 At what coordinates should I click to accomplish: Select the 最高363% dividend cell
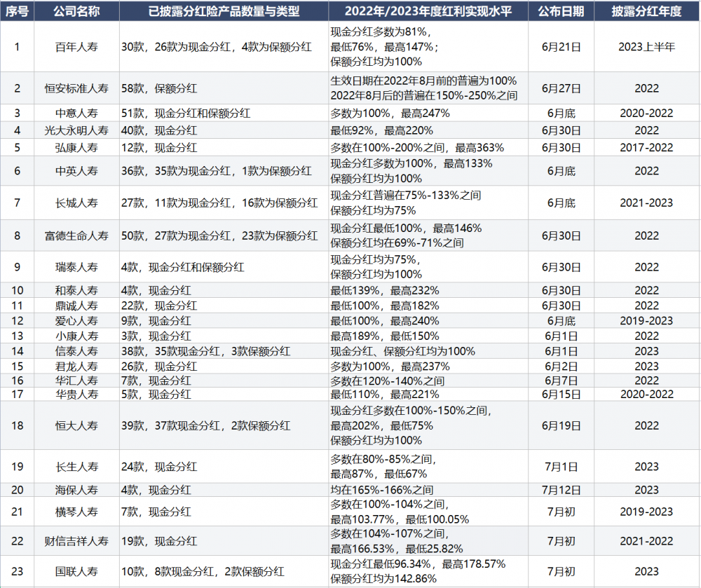(428, 147)
